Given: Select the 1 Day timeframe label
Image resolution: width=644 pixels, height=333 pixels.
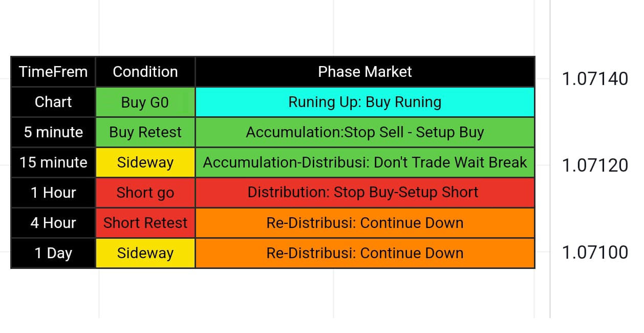Looking at the screenshot, I should (x=53, y=253).
